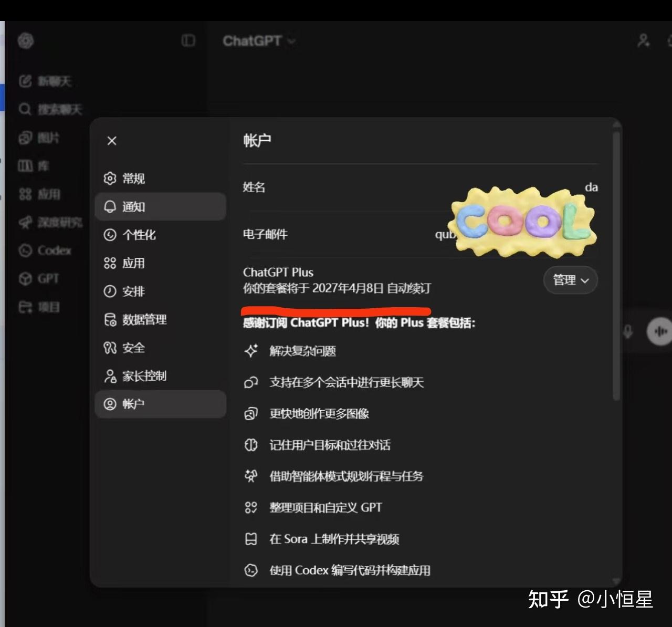The height and width of the screenshot is (627, 672).
Task: Switch to the 通知 settings tab
Action: pyautogui.click(x=161, y=206)
